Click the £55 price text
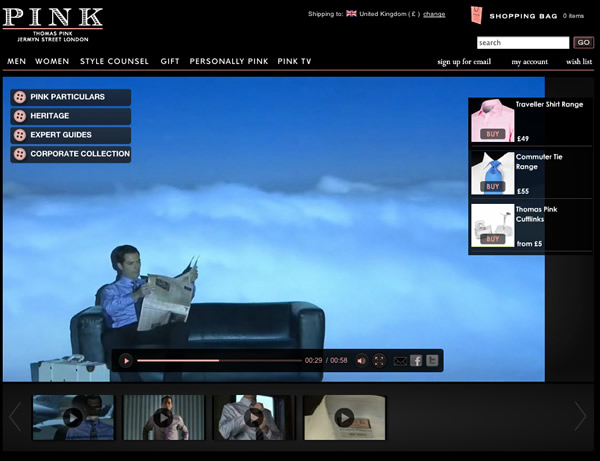 click(523, 191)
